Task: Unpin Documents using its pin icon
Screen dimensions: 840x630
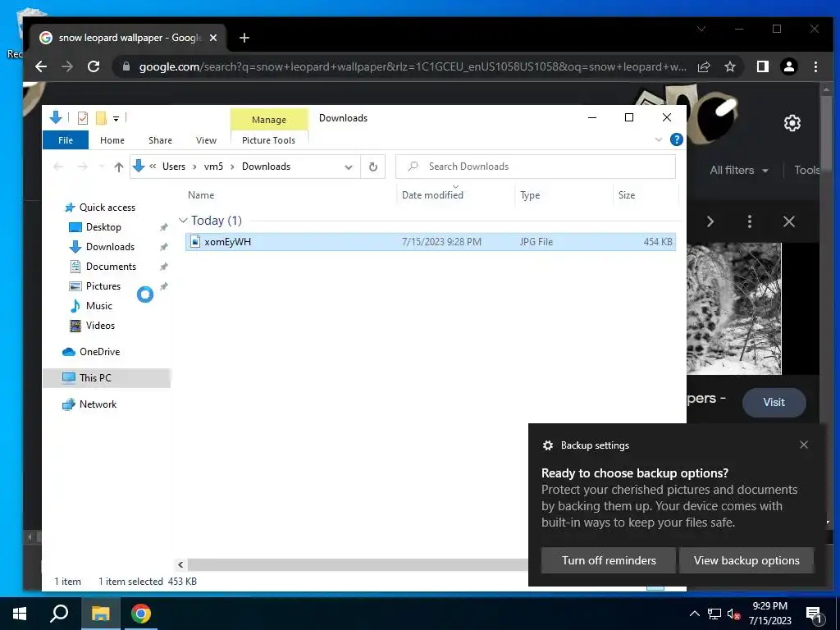Action: pos(163,267)
